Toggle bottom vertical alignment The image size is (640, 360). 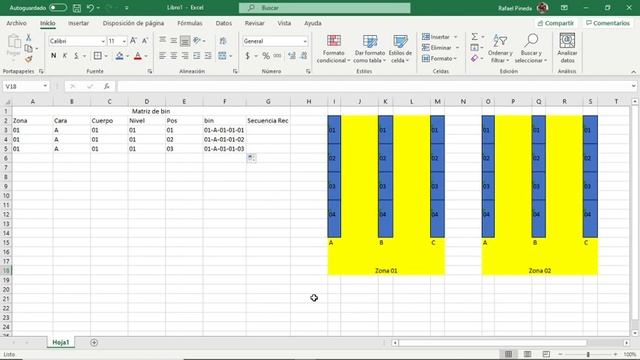pyautogui.click(x=185, y=41)
